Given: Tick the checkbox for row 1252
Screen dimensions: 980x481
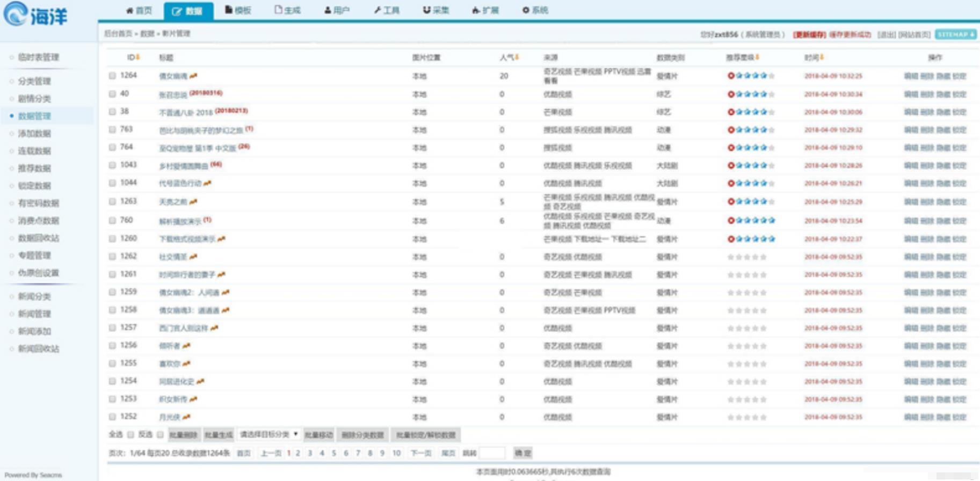Looking at the screenshot, I should (x=112, y=417).
